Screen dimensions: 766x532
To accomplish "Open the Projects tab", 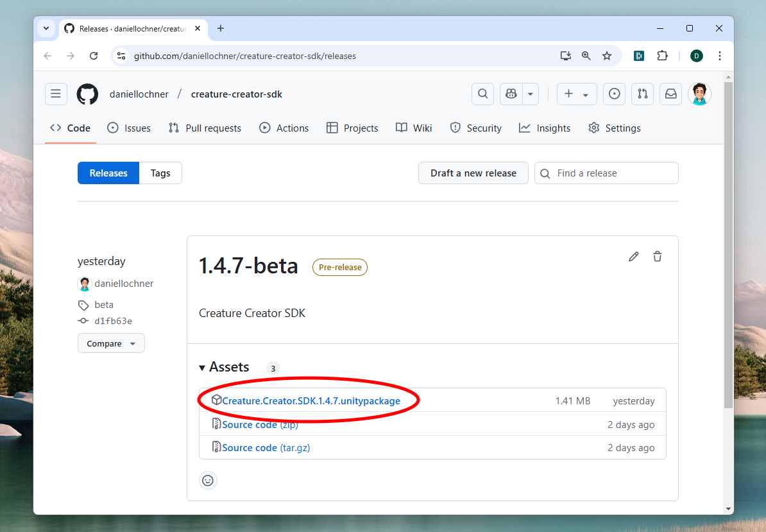I will click(352, 128).
